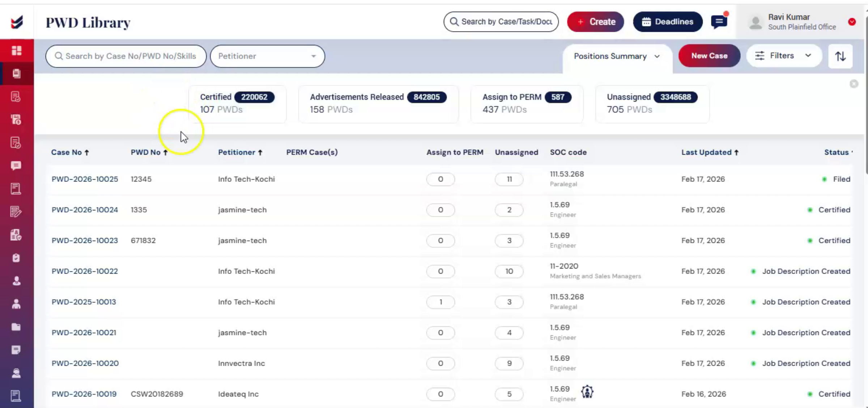868x408 pixels.
Task: Open the book icon below the sidebar chat bubble
Action: [16, 189]
